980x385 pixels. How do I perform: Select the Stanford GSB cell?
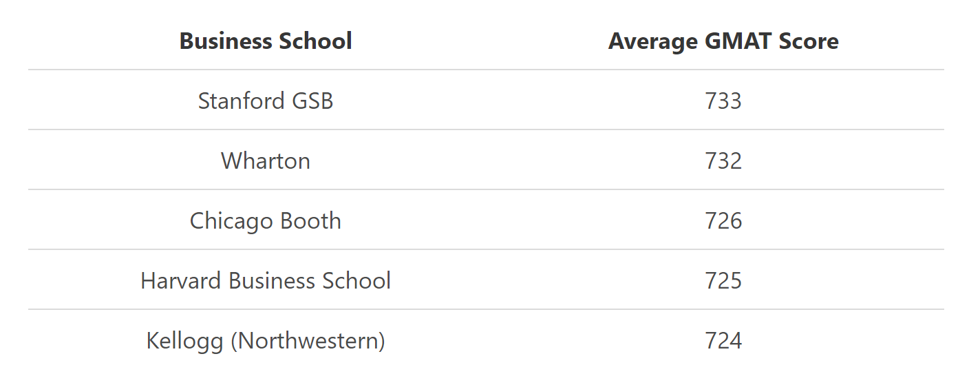(x=266, y=101)
